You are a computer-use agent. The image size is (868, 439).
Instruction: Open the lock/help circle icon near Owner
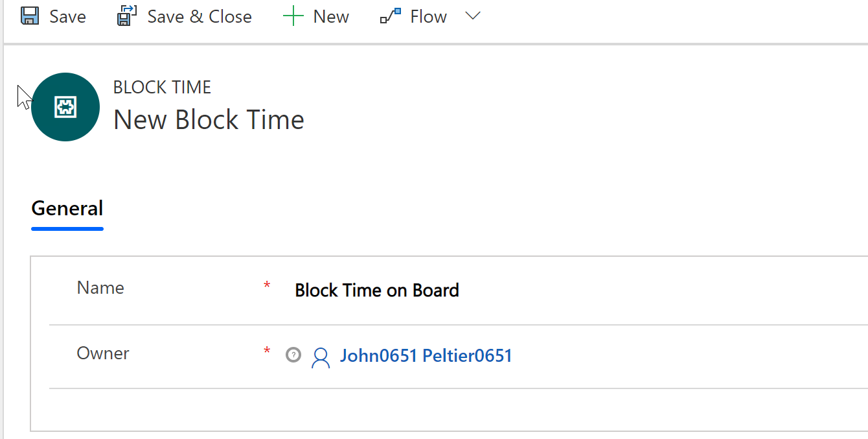(293, 355)
